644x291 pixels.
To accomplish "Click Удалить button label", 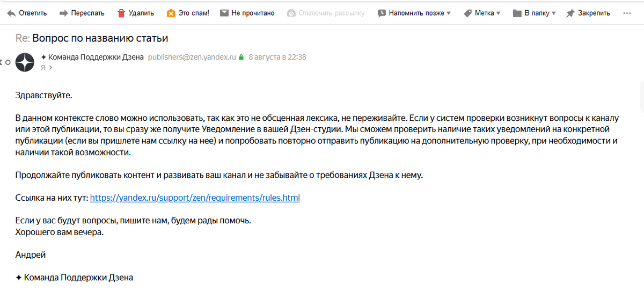I will coord(141,13).
